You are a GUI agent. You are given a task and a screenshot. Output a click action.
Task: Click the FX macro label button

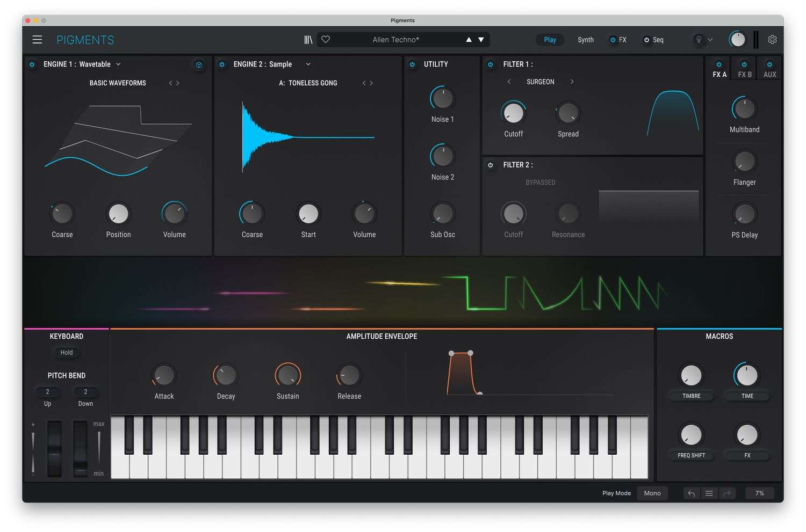pos(747,456)
